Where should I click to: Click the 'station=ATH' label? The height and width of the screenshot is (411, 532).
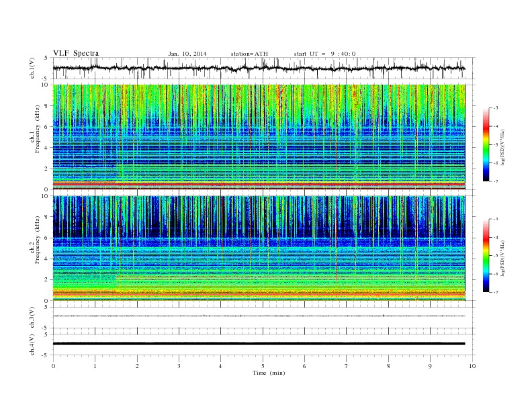click(249, 54)
